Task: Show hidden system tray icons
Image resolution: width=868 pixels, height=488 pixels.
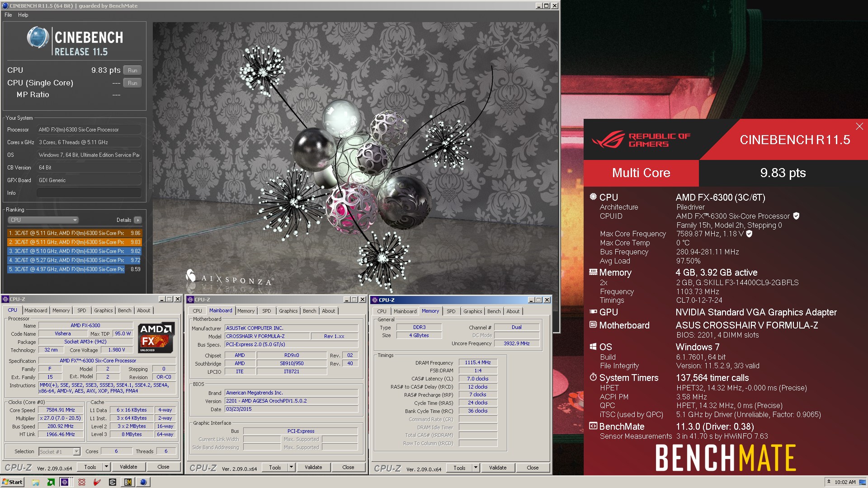Action: pos(829,482)
